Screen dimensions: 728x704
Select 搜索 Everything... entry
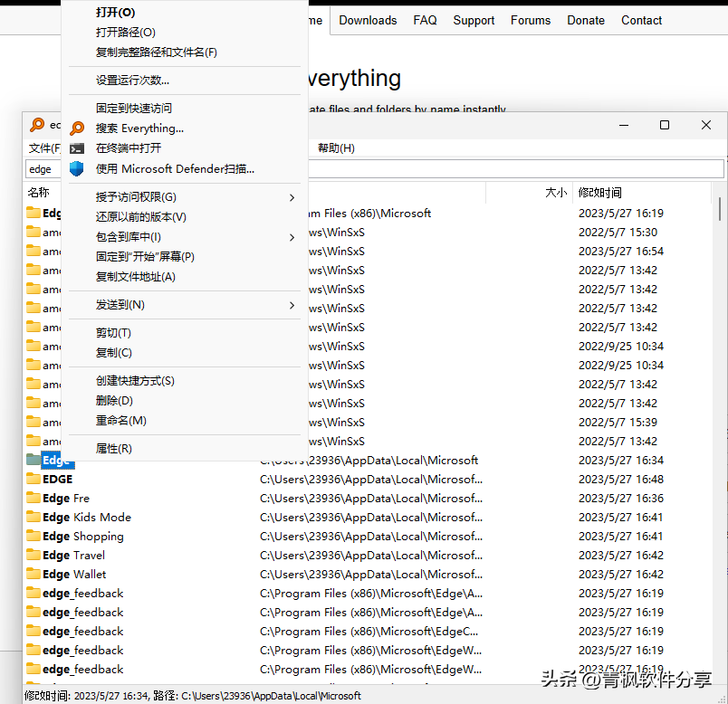pos(139,128)
